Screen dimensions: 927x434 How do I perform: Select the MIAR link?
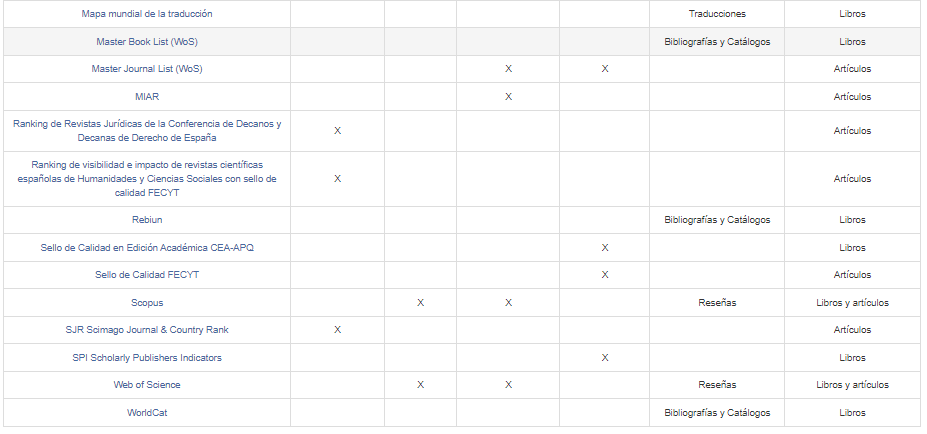pos(147,97)
